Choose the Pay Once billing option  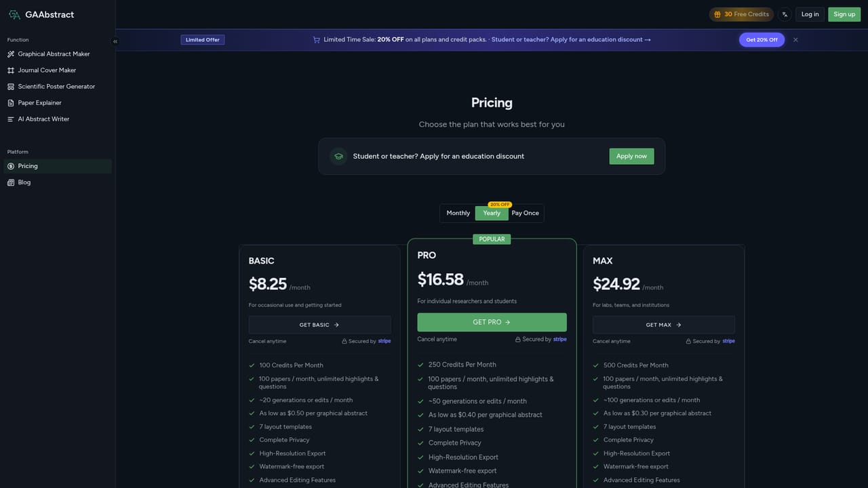pos(526,213)
